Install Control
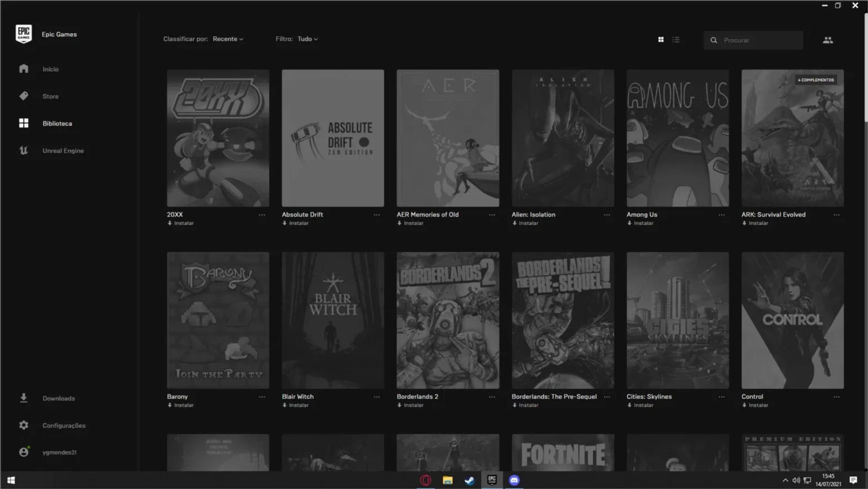The image size is (868, 489). point(755,405)
